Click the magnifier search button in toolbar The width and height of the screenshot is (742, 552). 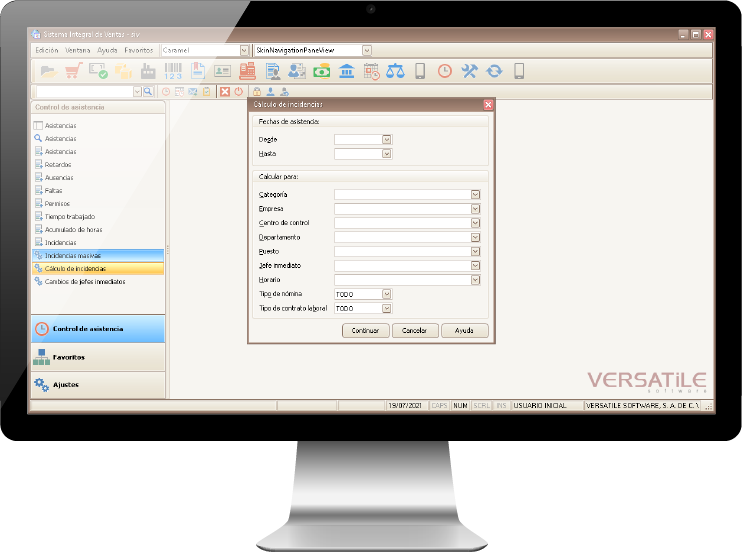click(x=148, y=91)
